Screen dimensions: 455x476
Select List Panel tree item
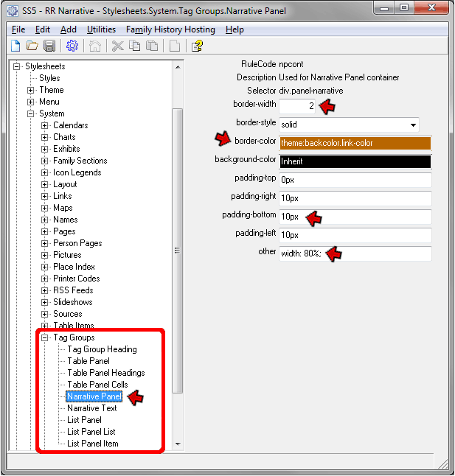pos(85,420)
